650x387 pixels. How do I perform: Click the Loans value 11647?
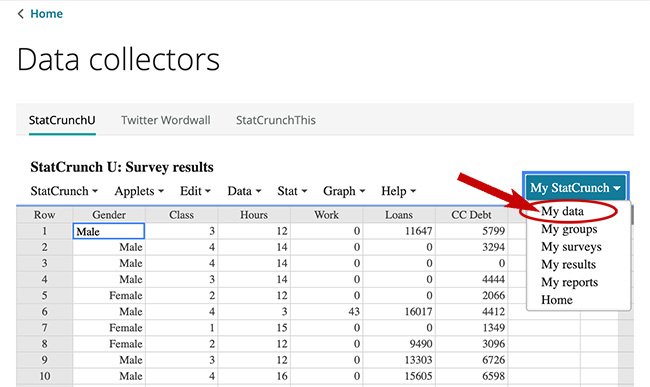tap(418, 231)
